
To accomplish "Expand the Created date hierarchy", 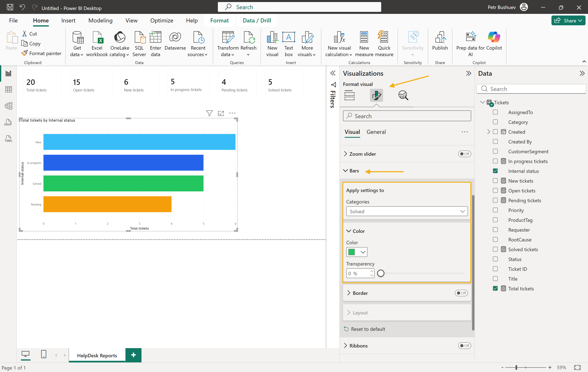I will pyautogui.click(x=488, y=132).
